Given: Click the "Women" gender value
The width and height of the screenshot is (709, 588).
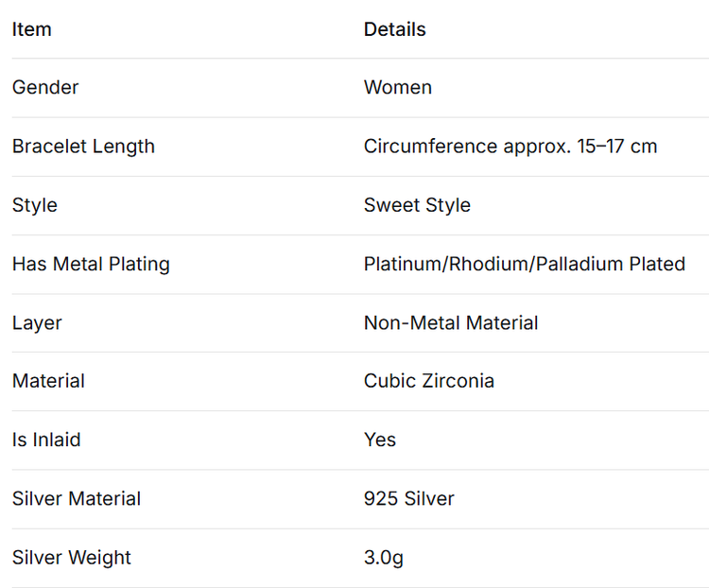Looking at the screenshot, I should coord(398,88).
